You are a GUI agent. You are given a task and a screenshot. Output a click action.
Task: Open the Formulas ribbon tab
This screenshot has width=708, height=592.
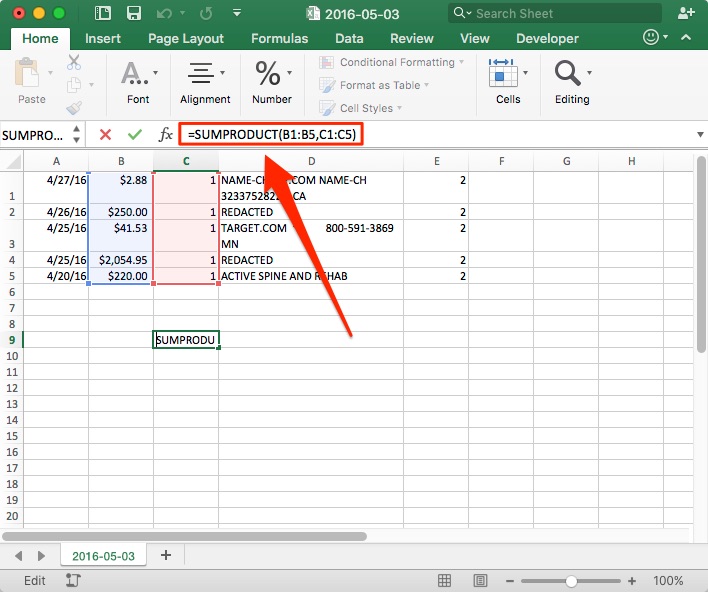tap(279, 38)
